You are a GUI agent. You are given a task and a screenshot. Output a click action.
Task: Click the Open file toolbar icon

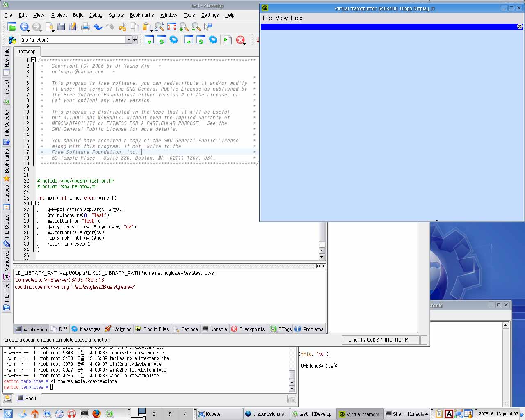tap(12, 27)
